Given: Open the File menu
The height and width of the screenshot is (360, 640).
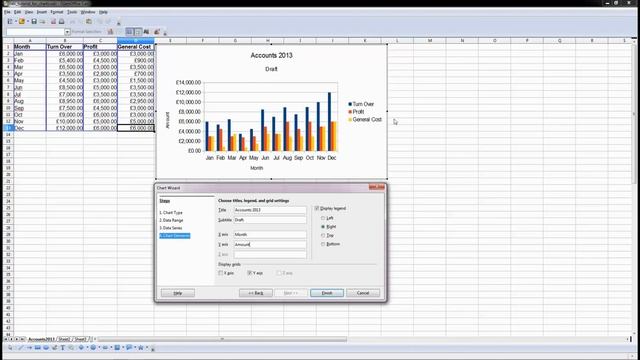Looking at the screenshot, I should 7,12.
